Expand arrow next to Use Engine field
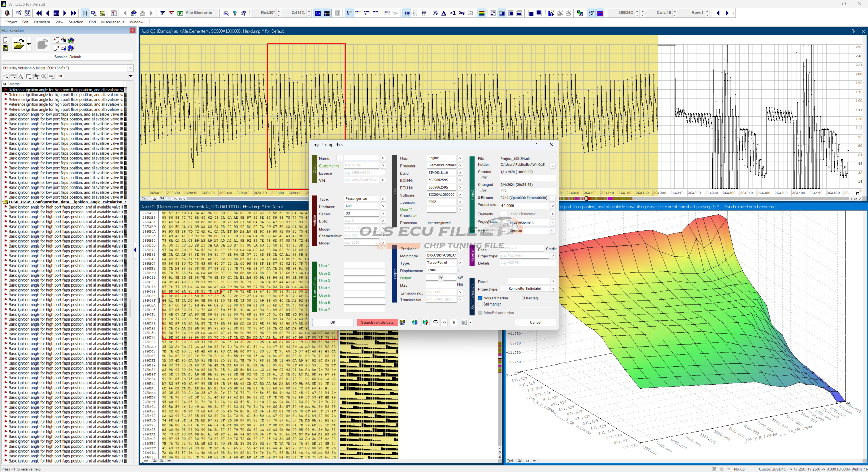This screenshot has height=472, width=868. coord(460,158)
